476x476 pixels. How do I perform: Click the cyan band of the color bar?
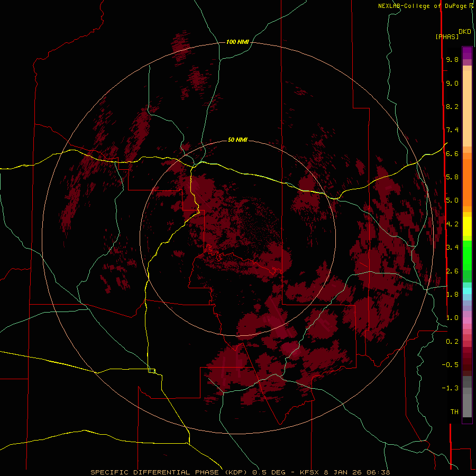pos(467,291)
